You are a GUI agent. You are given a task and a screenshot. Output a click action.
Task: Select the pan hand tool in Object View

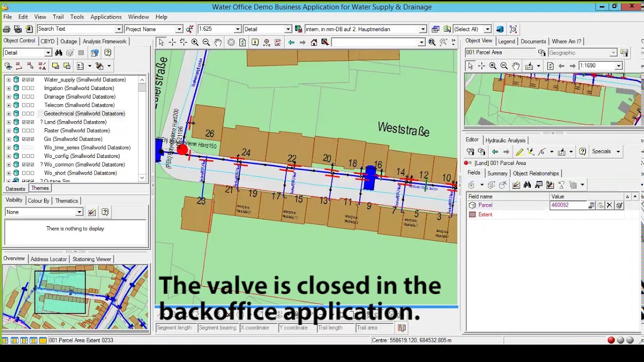pos(516,66)
